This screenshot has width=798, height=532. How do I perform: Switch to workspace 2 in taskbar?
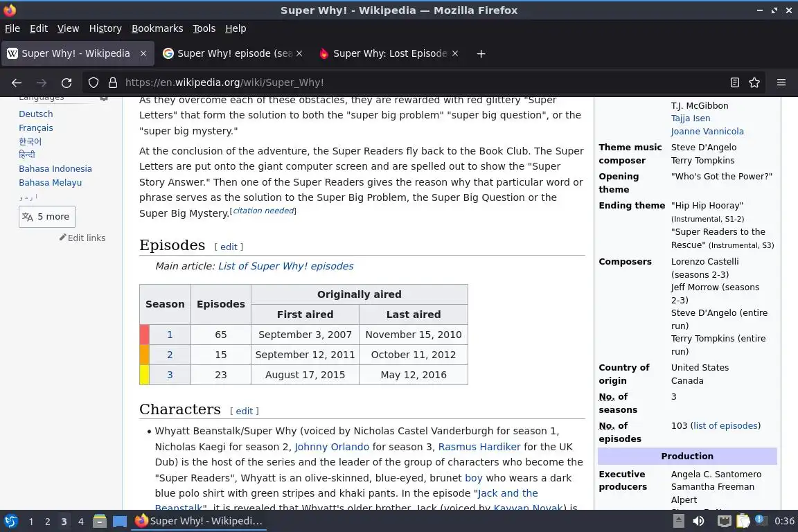click(x=48, y=522)
